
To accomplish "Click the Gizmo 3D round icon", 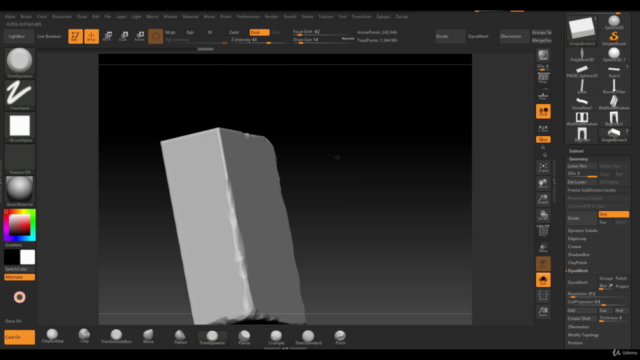I will point(156,36).
